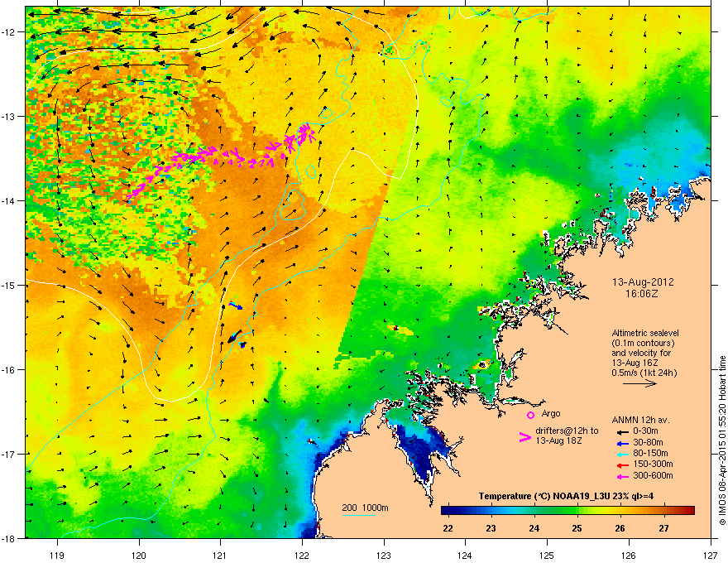Click the red 150-300m legend arrow

[x=621, y=464]
